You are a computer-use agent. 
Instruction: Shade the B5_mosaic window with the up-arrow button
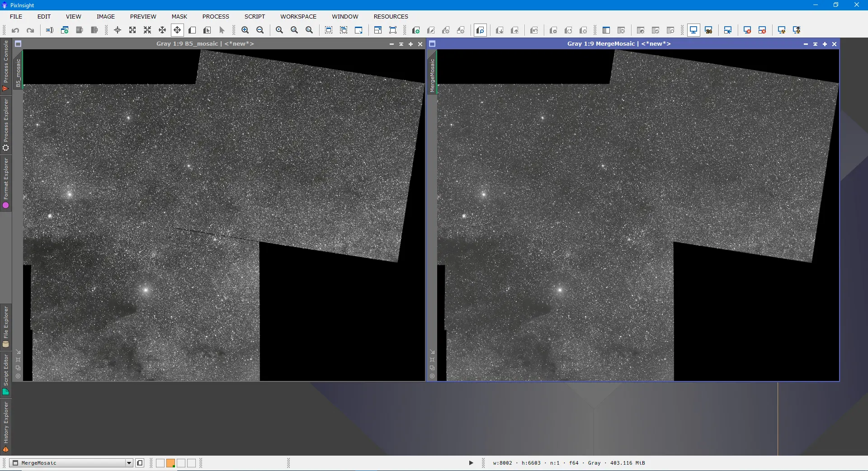tap(401, 44)
